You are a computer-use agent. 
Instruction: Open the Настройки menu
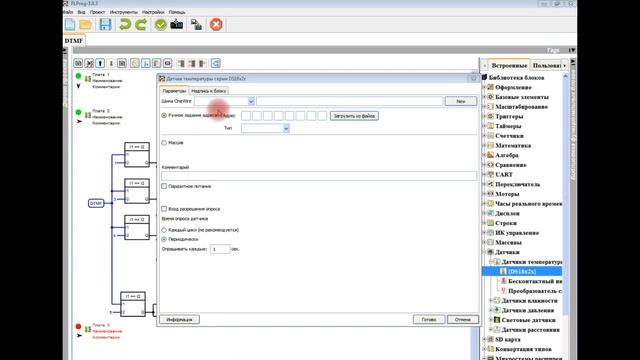pos(153,12)
